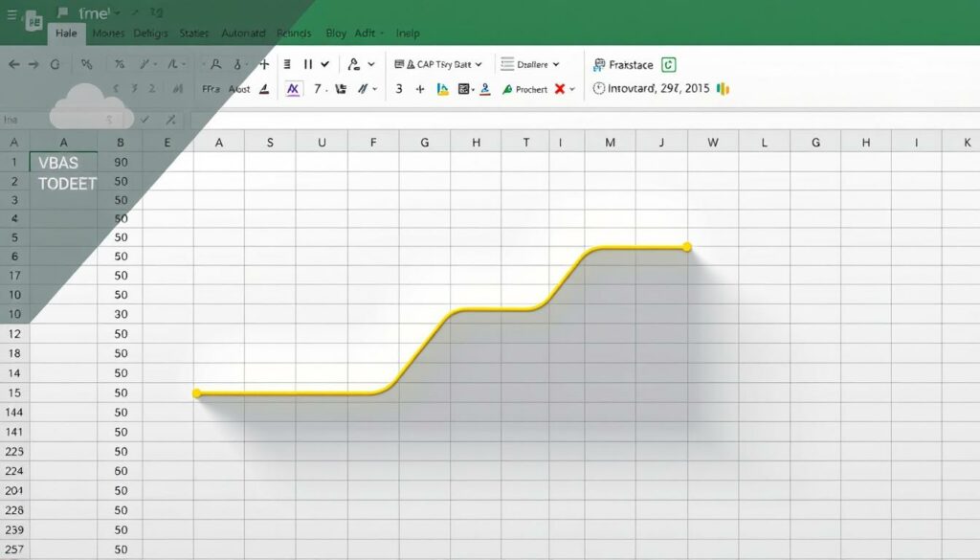Select the cell with value 60
This screenshot has width=980, height=560.
(121, 471)
